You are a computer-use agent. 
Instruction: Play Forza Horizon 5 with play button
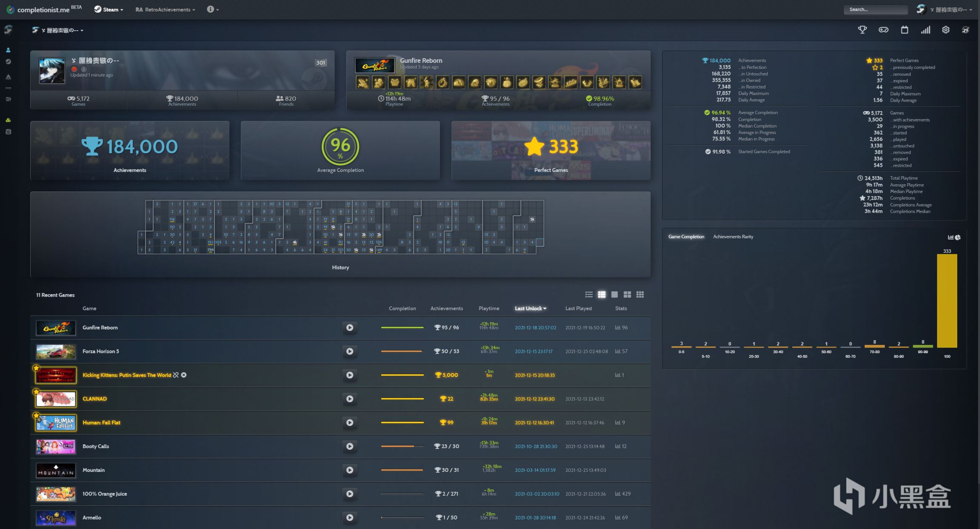pyautogui.click(x=349, y=352)
